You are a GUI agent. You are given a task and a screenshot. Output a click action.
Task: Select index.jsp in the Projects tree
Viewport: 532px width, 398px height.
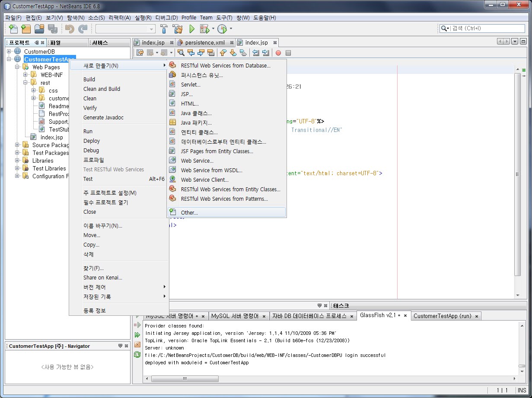point(51,137)
